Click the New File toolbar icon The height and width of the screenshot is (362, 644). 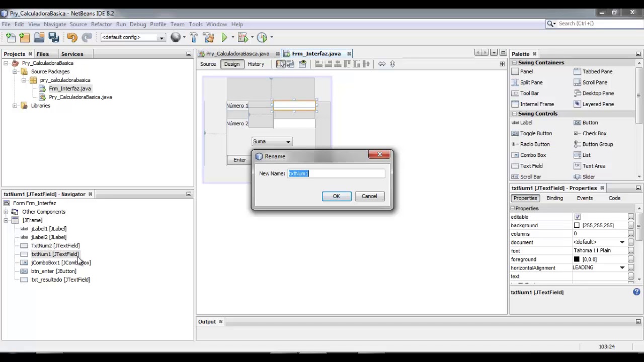(x=10, y=37)
